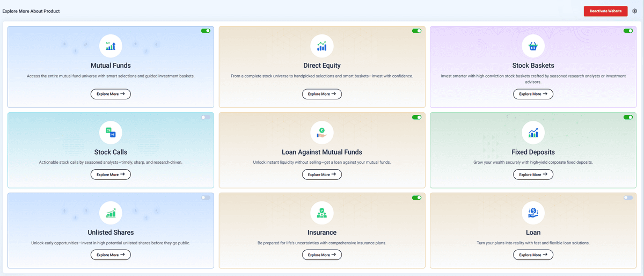
Task: Click the Fixed Deposits growth icon
Action: [533, 133]
